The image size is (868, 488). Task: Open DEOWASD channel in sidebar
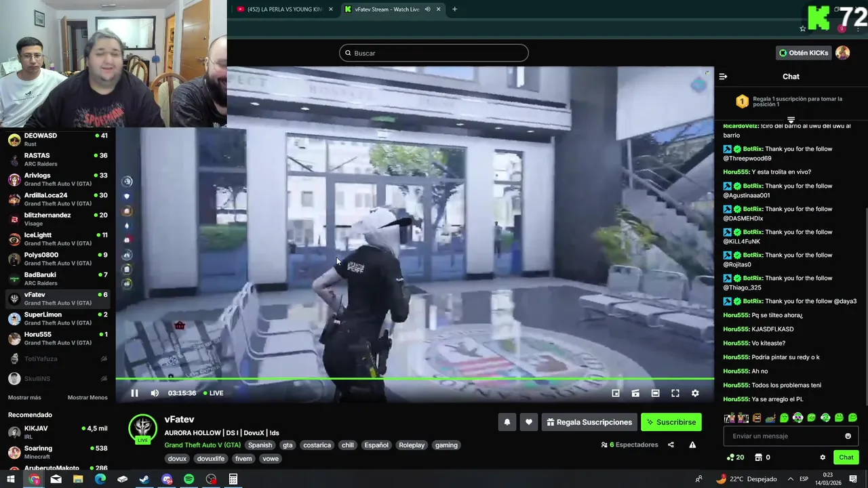(x=58, y=140)
